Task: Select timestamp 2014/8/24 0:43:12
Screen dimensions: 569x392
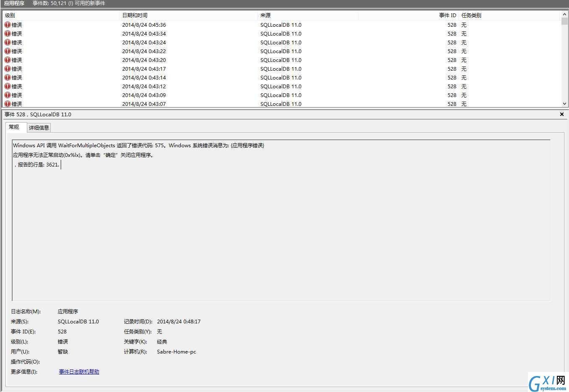Action: tap(144, 86)
